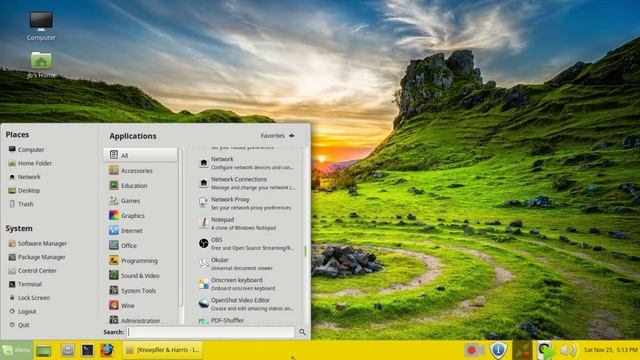Open the volume control in the tray

point(569,350)
